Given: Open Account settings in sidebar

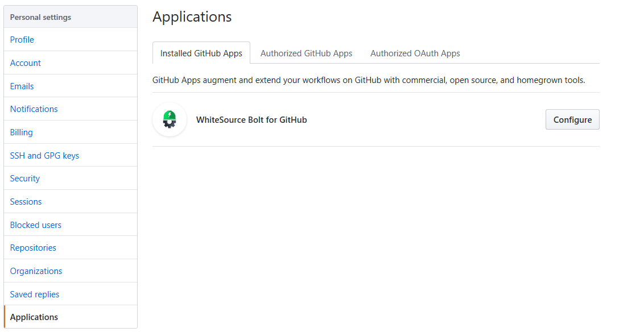Looking at the screenshot, I should tap(26, 63).
